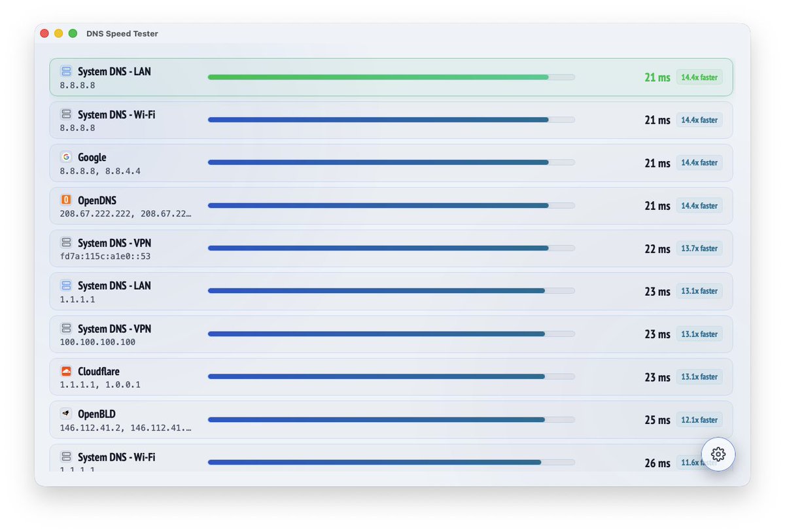Click '21 ms' in System DNS - Wi-Fi 8.8.8.8 row

tap(657, 120)
